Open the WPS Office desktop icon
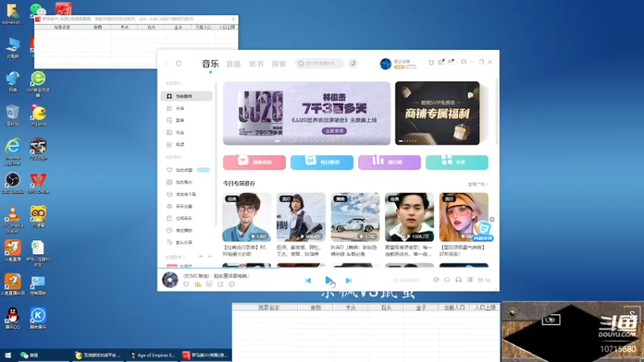 [x=38, y=183]
